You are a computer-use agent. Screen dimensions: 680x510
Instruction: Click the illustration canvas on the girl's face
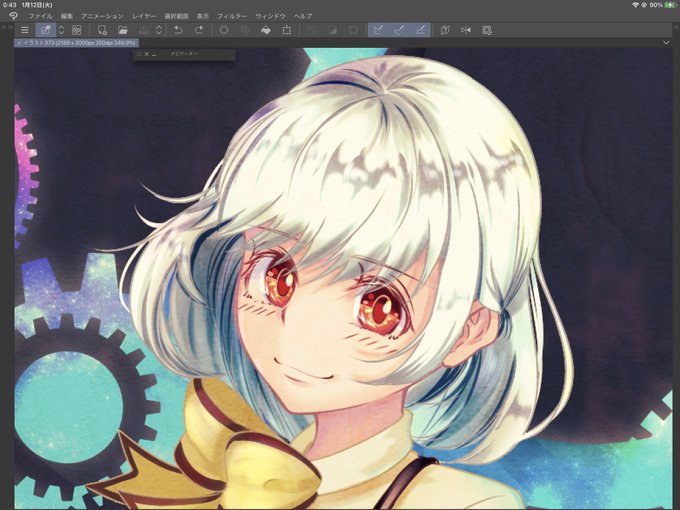(330, 321)
